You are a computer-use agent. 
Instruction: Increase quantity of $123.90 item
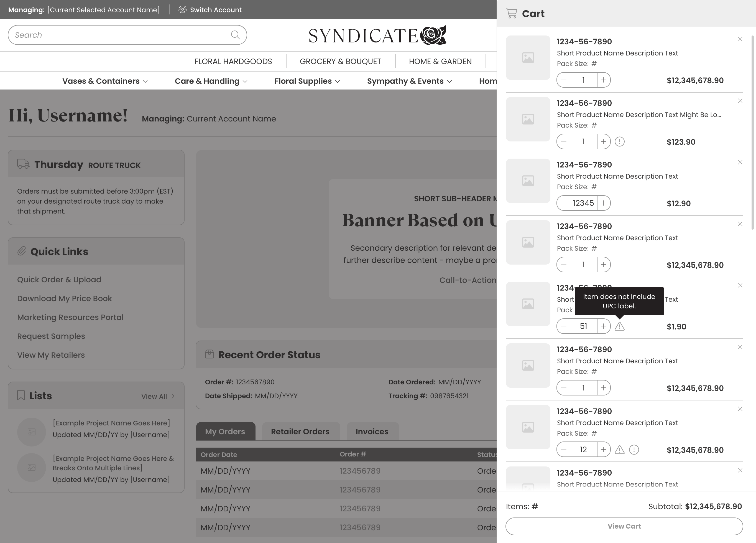coord(604,141)
